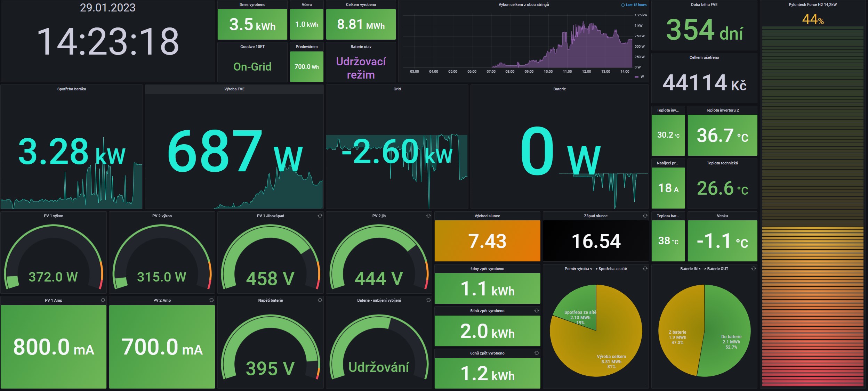
Task: Click refresh icon on Napětí baterie panel
Action: 320,300
